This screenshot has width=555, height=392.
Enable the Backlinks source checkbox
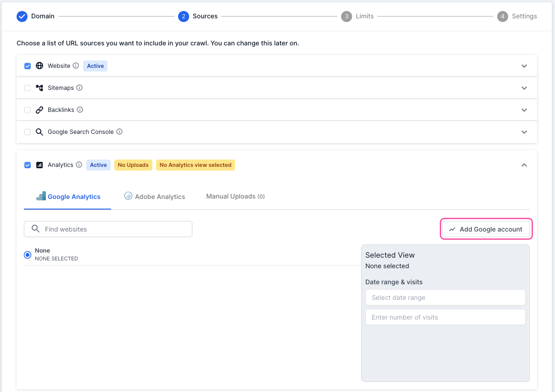(28, 110)
